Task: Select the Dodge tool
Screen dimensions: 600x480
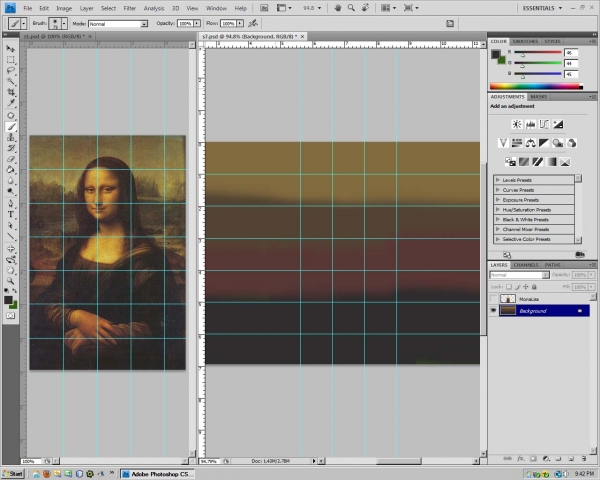Action: coord(11,191)
